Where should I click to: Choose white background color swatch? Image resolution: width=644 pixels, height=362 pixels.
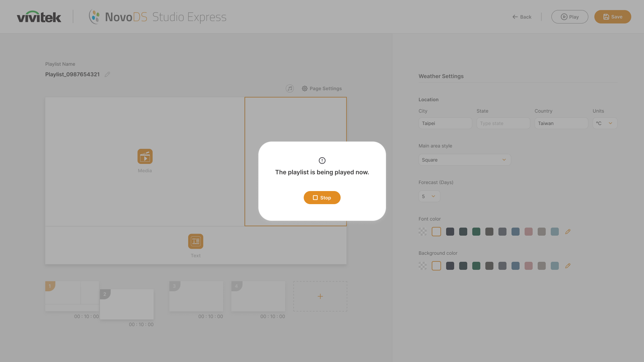[436, 266]
